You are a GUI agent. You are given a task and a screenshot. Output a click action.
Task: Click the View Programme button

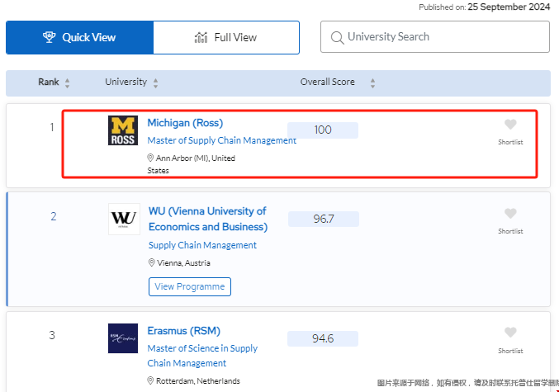click(x=190, y=286)
